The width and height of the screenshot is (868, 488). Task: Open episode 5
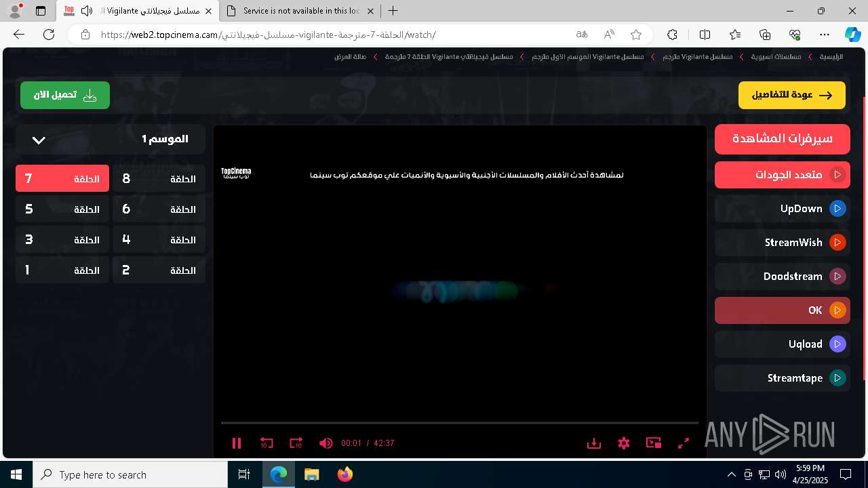(62, 209)
